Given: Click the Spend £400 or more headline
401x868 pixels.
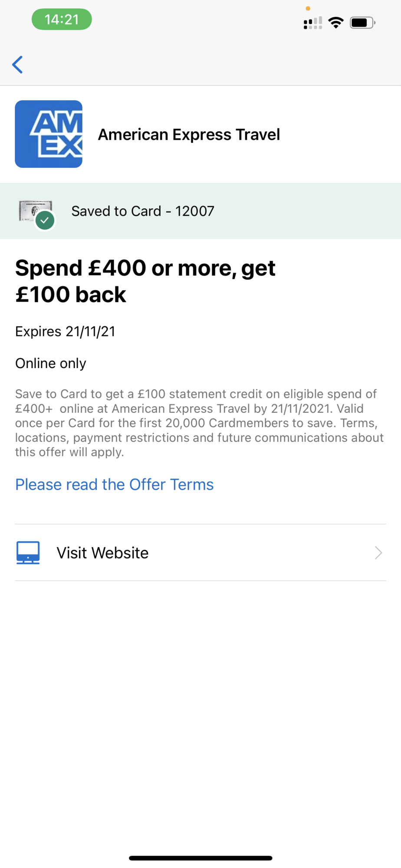Looking at the screenshot, I should pos(145,281).
